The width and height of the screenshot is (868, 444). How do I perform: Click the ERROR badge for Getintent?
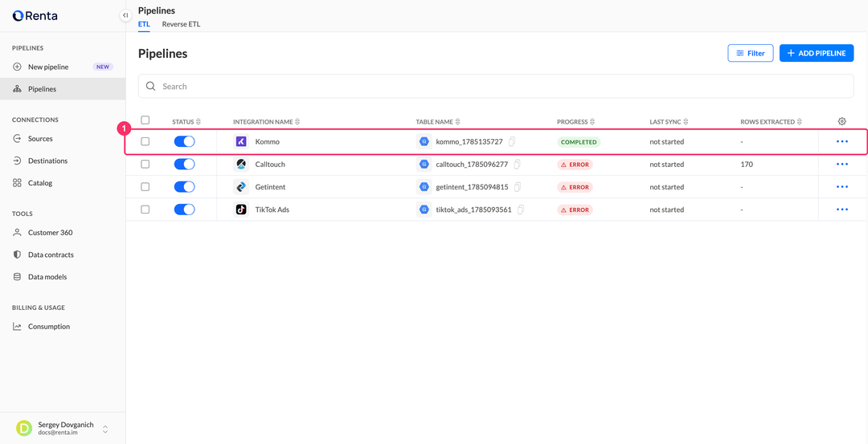(x=575, y=187)
